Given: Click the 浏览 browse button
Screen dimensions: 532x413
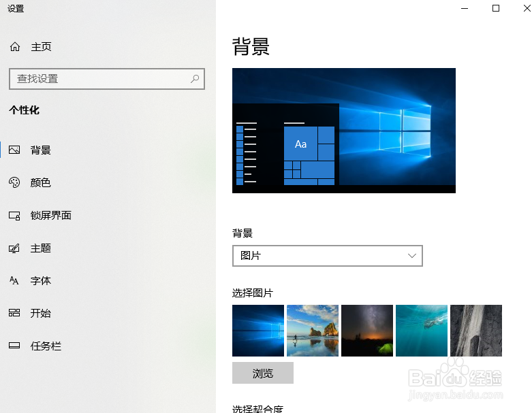Looking at the screenshot, I should click(x=263, y=373).
